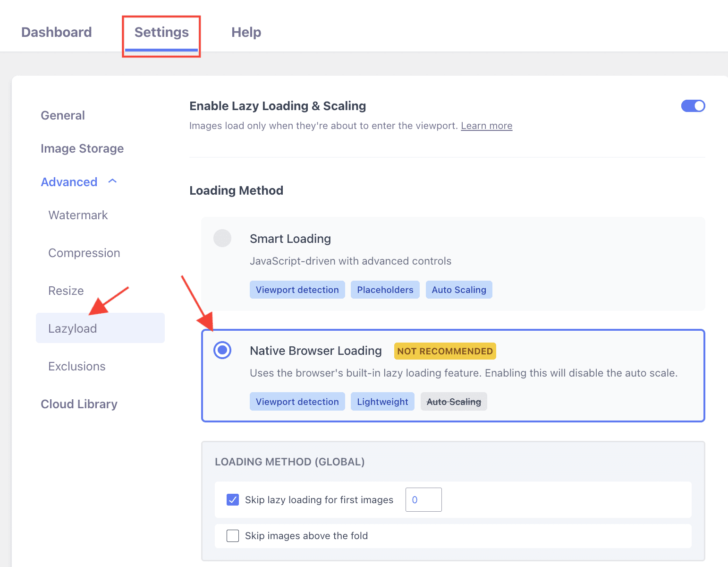The height and width of the screenshot is (567, 728).
Task: Select the Native Browser Loading radio button
Action: pos(222,350)
